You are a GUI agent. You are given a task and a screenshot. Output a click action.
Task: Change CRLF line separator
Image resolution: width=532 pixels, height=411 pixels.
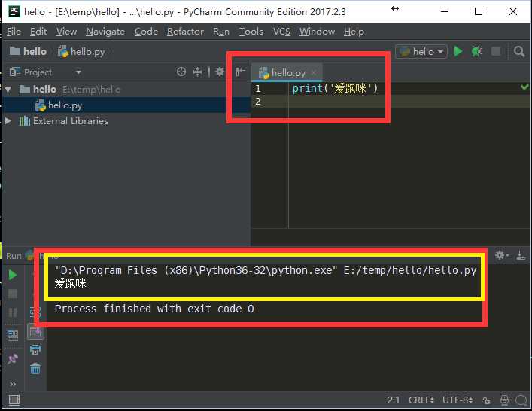click(x=421, y=400)
